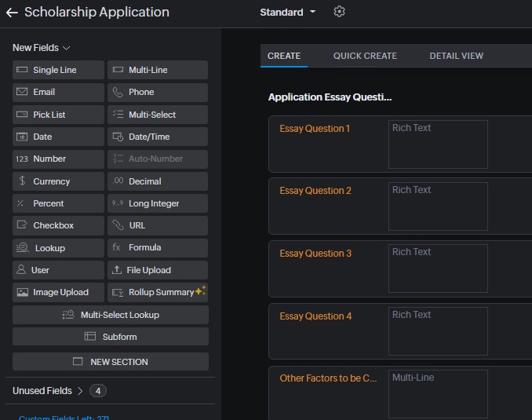The width and height of the screenshot is (532, 420).
Task: Add a Multi-Select Lookup field
Action: click(111, 315)
